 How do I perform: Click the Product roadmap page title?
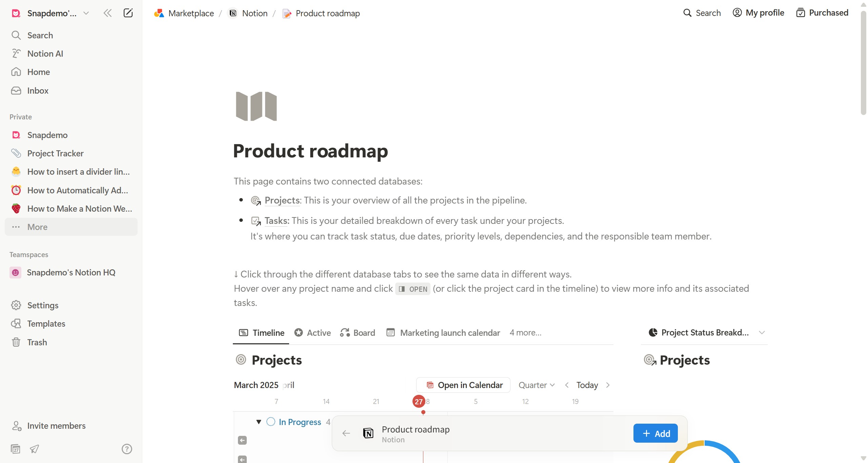(310, 151)
